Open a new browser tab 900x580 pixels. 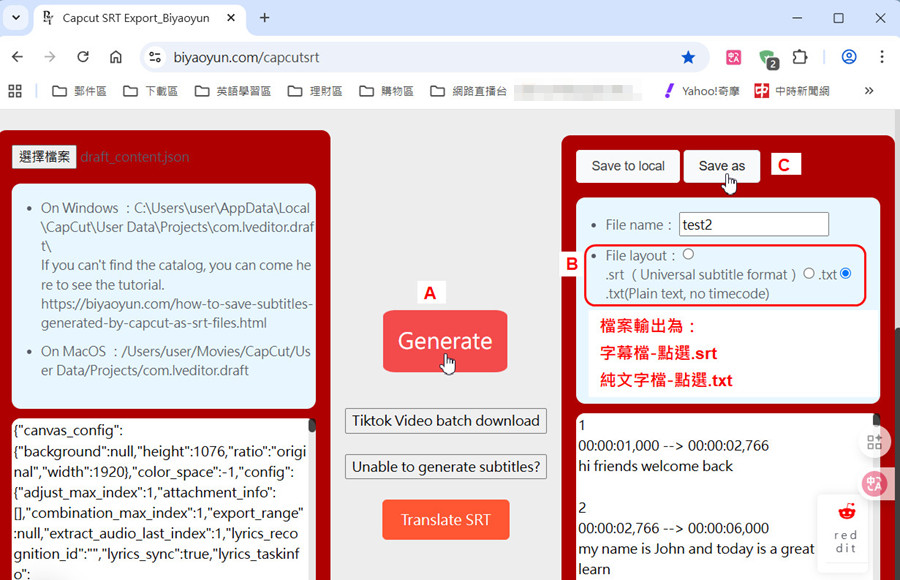pos(265,18)
